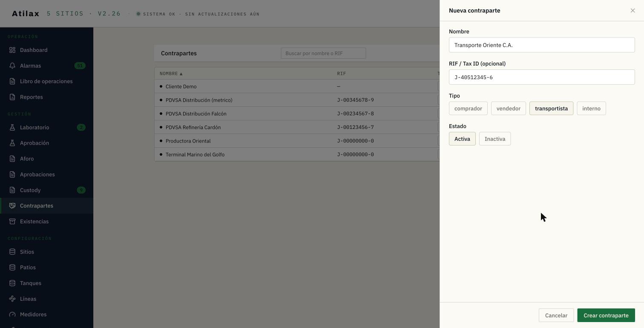Click the Alarmas bell icon
644x328 pixels.
click(x=12, y=66)
